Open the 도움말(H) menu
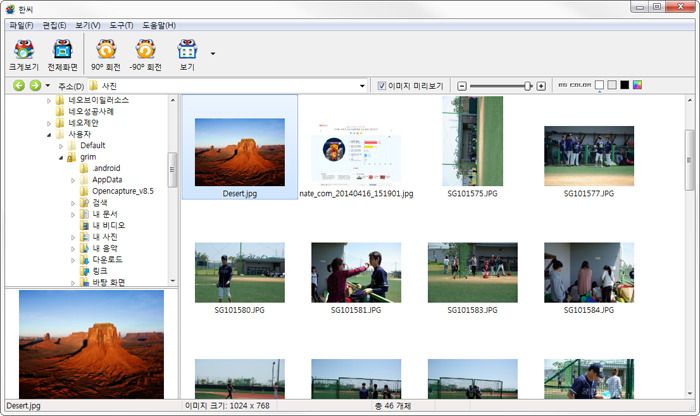 point(159,25)
